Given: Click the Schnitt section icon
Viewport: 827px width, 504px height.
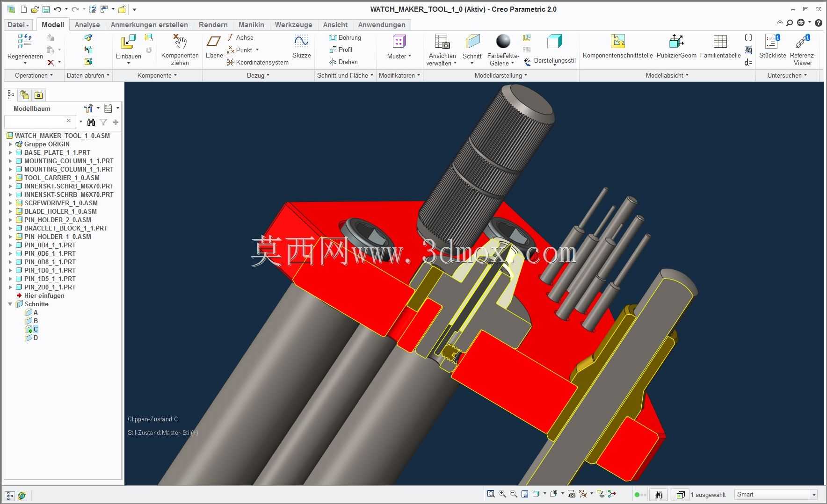Looking at the screenshot, I should click(x=472, y=42).
